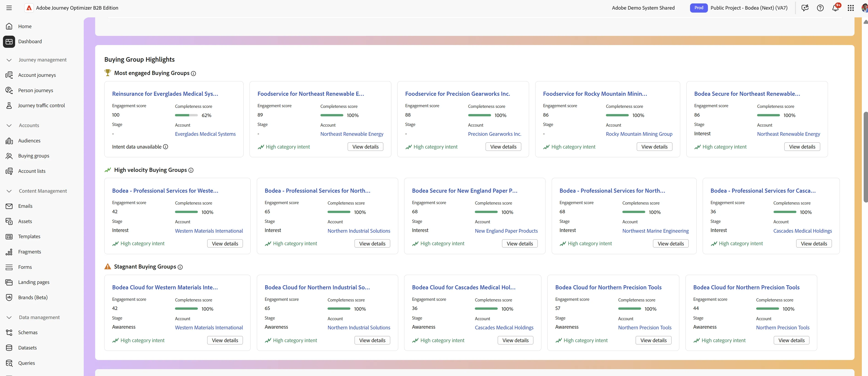Open Rocky Mountain Mining Group account link
Image resolution: width=868 pixels, height=376 pixels.
coord(639,134)
